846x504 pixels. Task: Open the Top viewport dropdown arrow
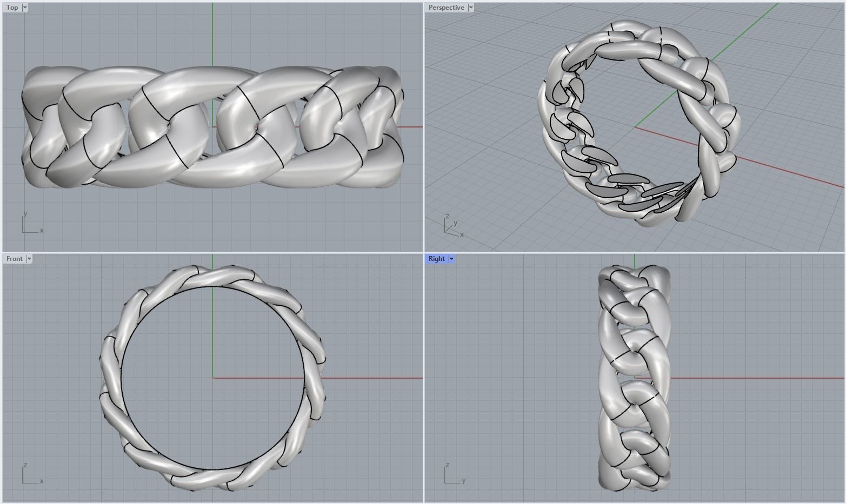tap(25, 8)
